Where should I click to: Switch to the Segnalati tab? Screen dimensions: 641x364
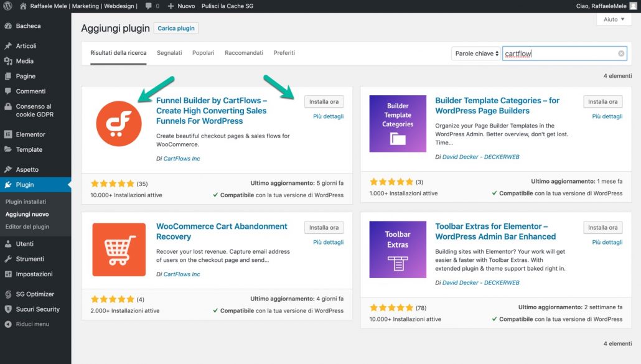click(169, 53)
